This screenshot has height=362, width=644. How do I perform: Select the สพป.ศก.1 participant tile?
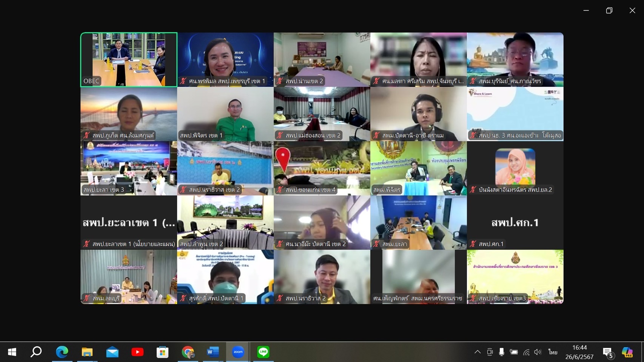tap(515, 222)
